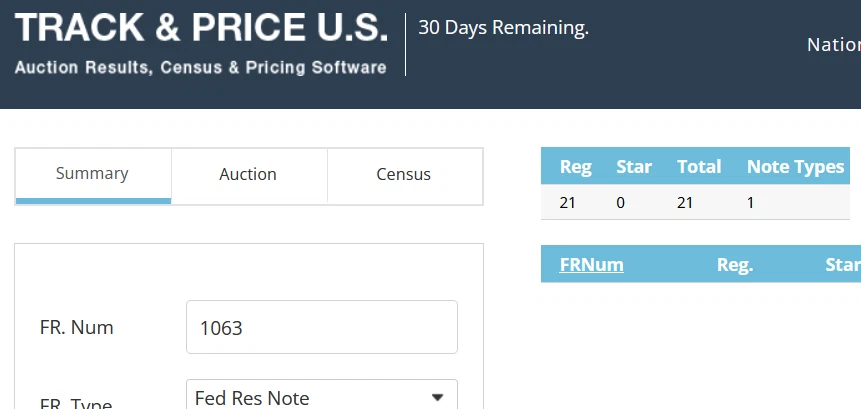Click the Star header in the summary table
The image size is (861, 409).
[634, 167]
